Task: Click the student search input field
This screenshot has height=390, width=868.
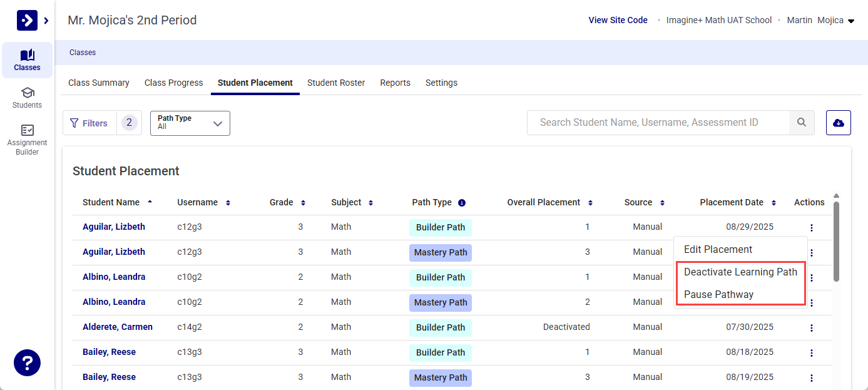Action: 658,123
